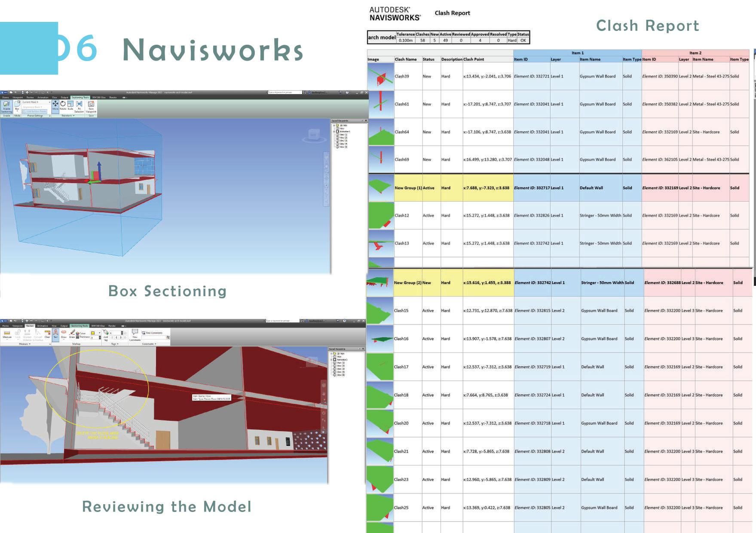Open the Animation tab in the lower window
756x533 pixels.
[x=43, y=326]
